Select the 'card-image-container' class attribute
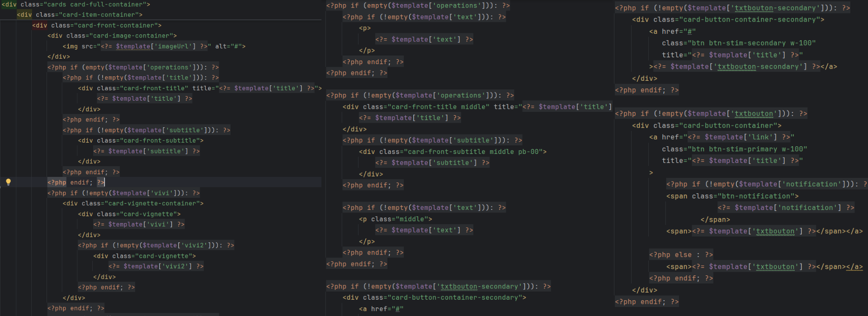 tap(121, 36)
